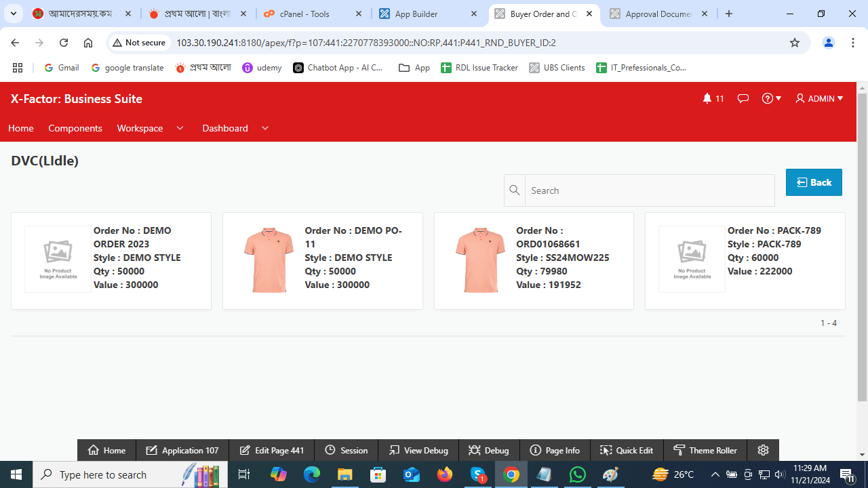Open Page Info from developer toolbar
The height and width of the screenshot is (488, 868).
point(555,450)
